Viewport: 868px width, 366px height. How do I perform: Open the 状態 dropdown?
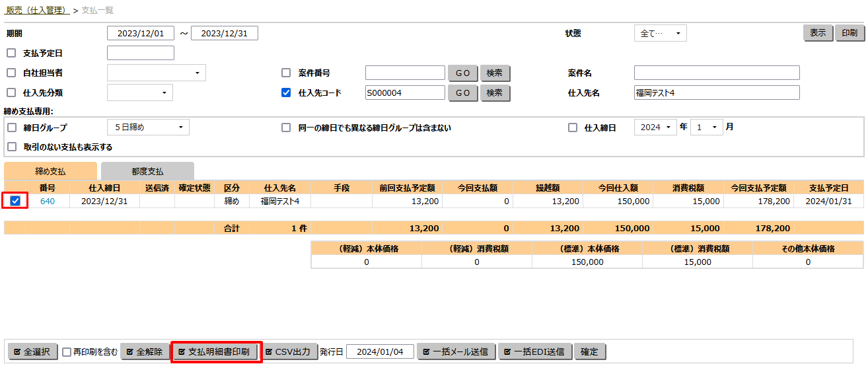click(660, 33)
